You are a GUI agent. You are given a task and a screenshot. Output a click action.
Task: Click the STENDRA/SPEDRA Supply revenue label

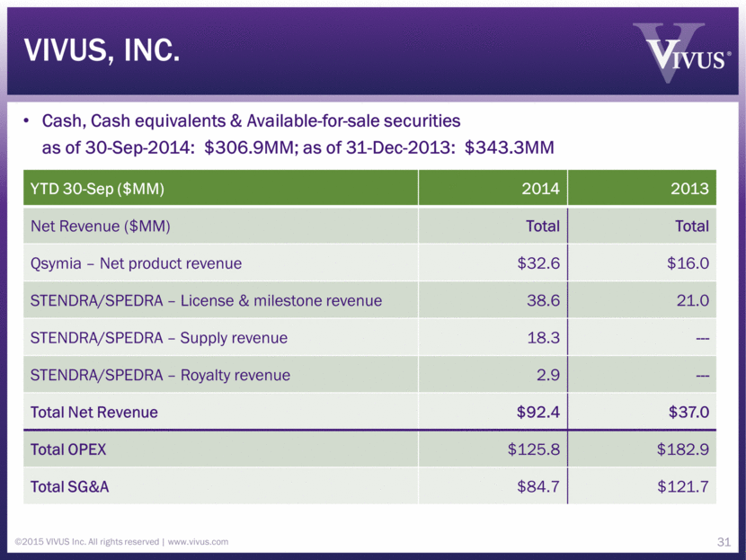pyautogui.click(x=159, y=338)
